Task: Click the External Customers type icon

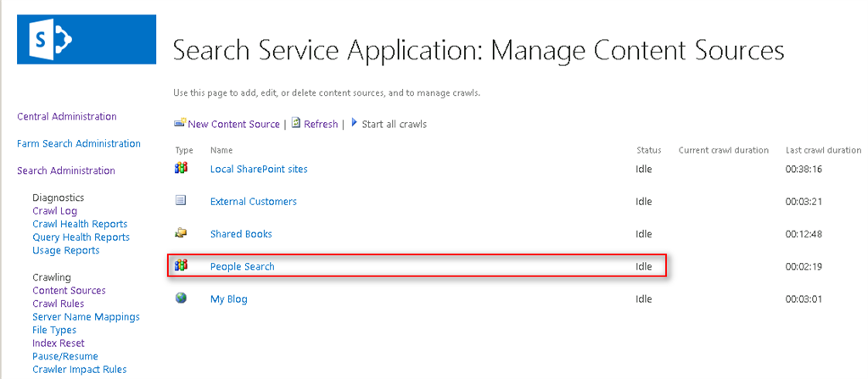Action: click(180, 201)
